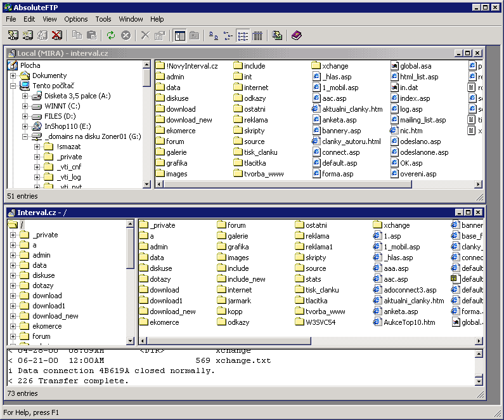The width and height of the screenshot is (504, 420).
Task: Click right arrow of remote list scrollbar
Action: coord(479,341)
